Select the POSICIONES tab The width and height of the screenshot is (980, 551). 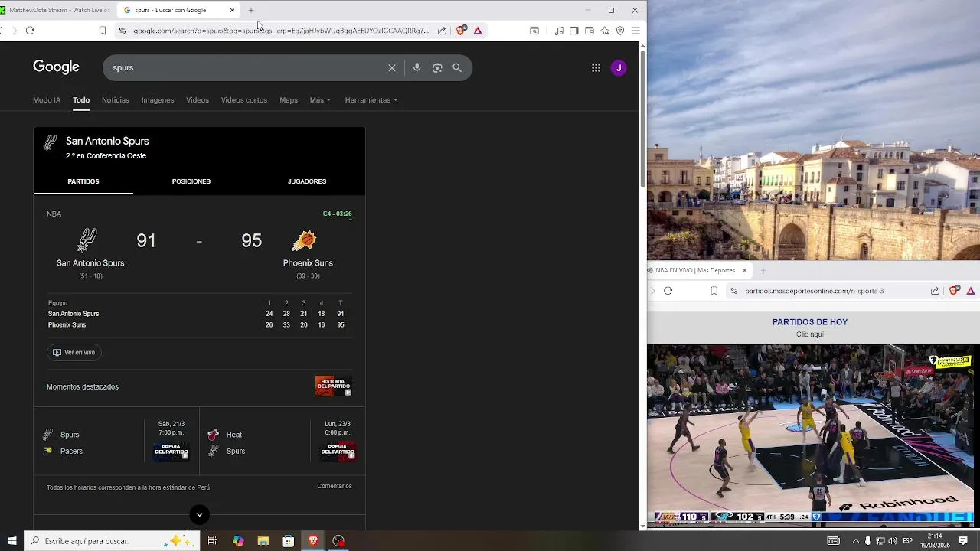pyautogui.click(x=191, y=181)
